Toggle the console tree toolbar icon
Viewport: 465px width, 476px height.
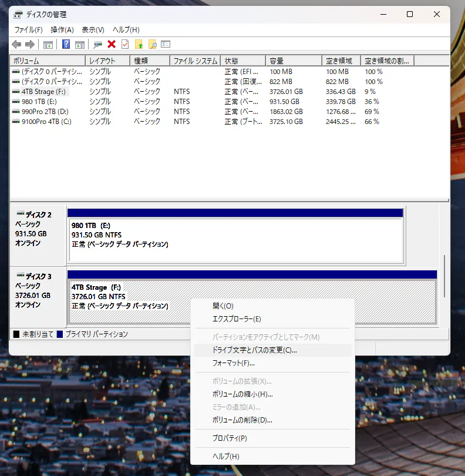48,45
